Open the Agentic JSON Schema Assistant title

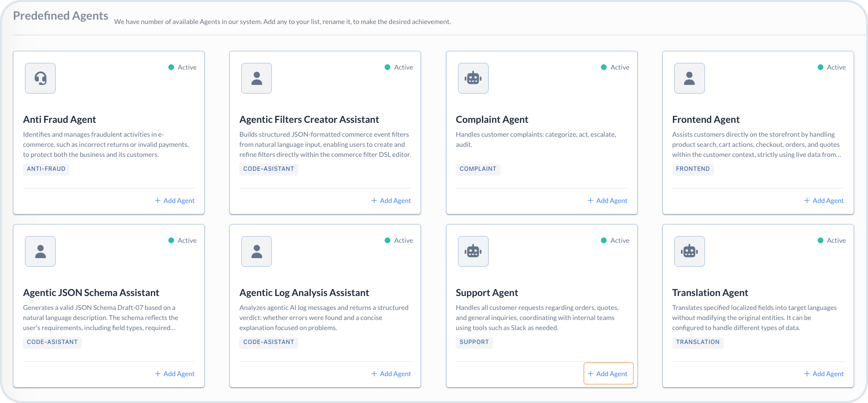pyautogui.click(x=91, y=293)
